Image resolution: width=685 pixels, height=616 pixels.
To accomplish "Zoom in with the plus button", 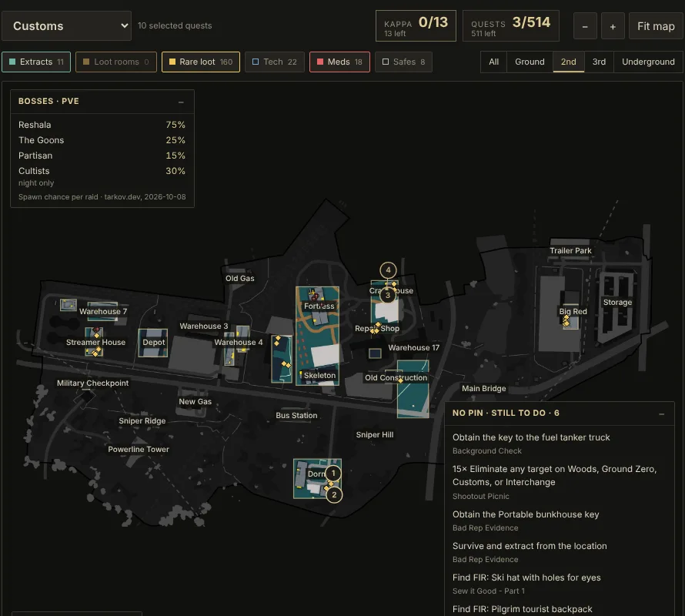I will pos(613,26).
